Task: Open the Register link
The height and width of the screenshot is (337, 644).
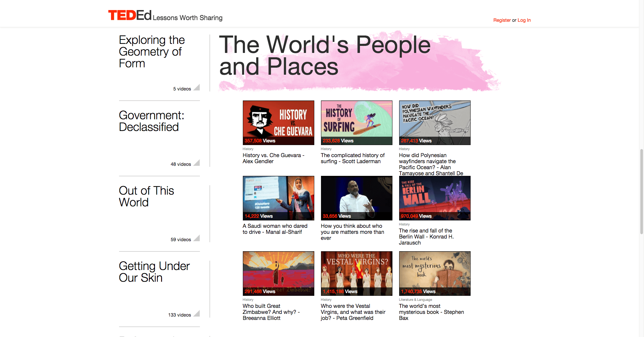Action: coord(502,20)
